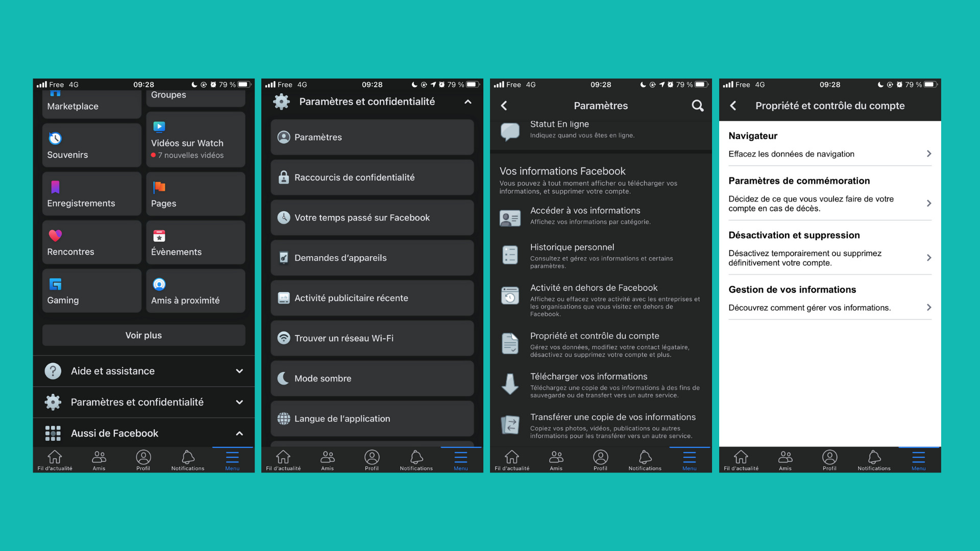The image size is (980, 551).
Task: Click Voir plus button
Action: coord(143,334)
